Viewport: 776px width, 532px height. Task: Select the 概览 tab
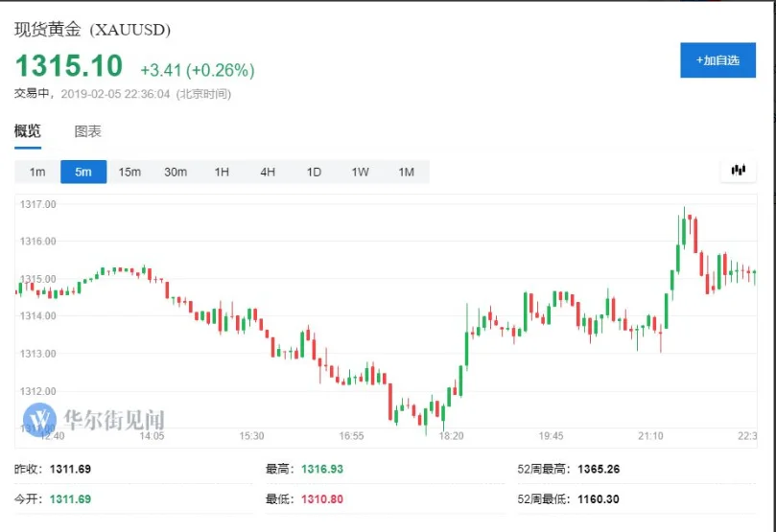[27, 131]
